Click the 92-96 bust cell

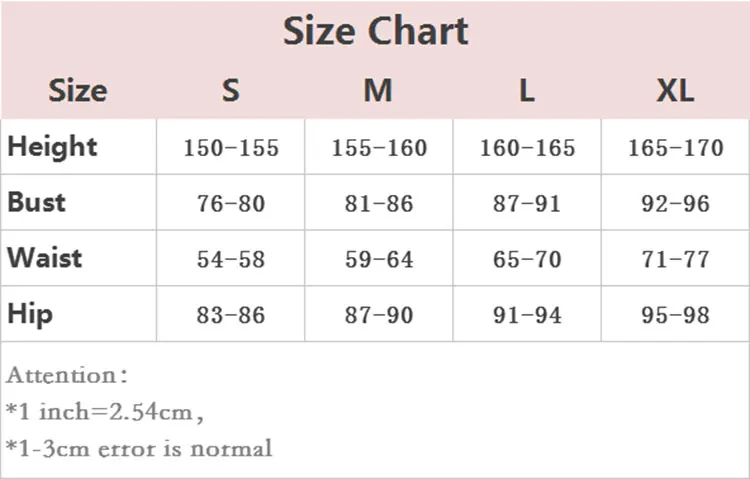(675, 203)
